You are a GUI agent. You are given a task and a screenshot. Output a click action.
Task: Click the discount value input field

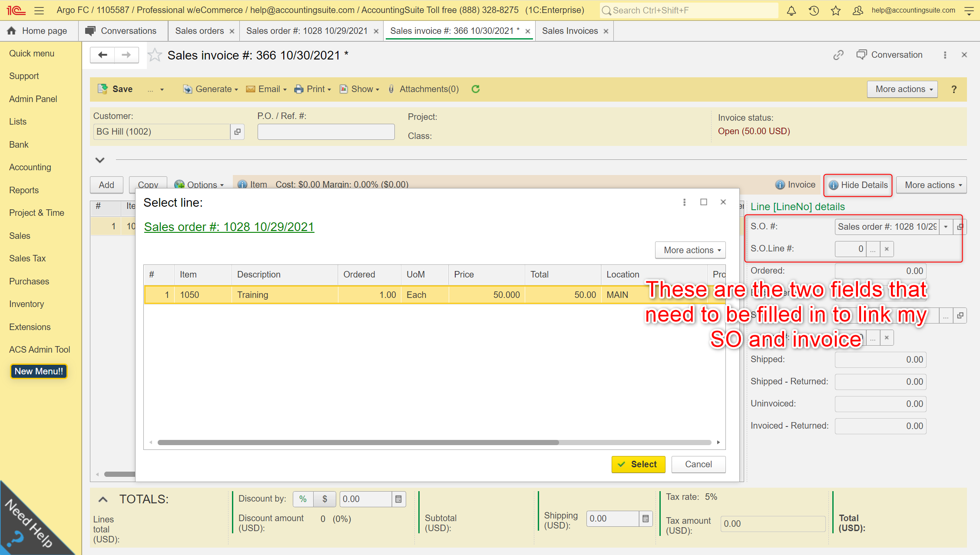(365, 499)
